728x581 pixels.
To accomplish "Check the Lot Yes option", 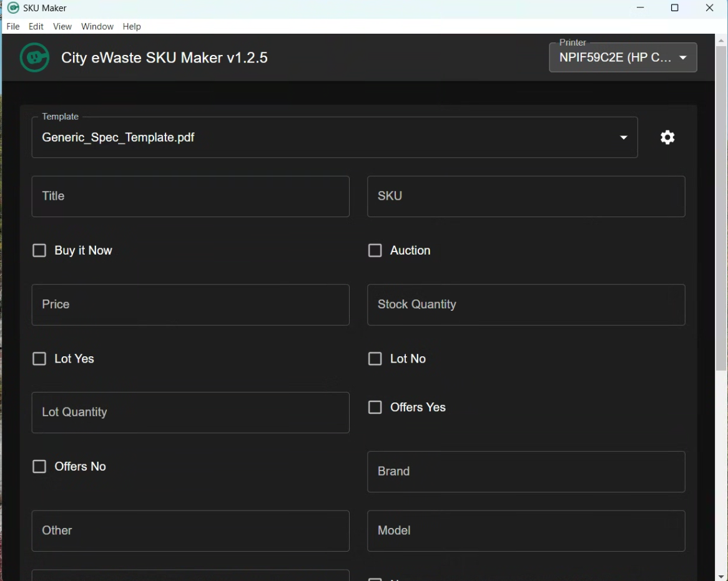I will (x=39, y=359).
